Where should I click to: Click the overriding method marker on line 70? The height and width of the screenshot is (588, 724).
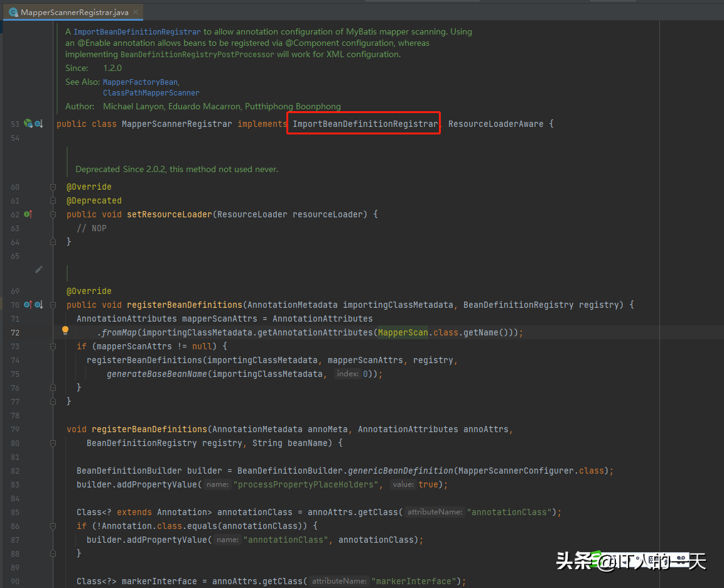pyautogui.click(x=28, y=304)
